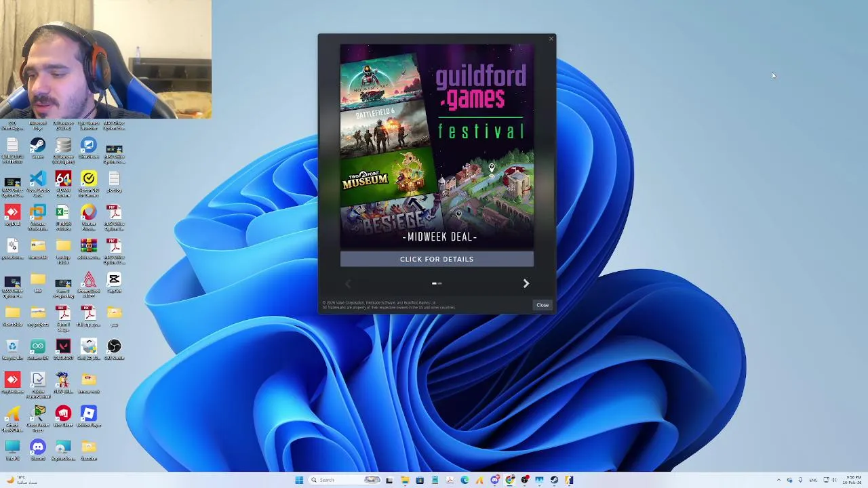Open the Discord desktop shortcut
This screenshot has height=488, width=868.
(x=37, y=449)
